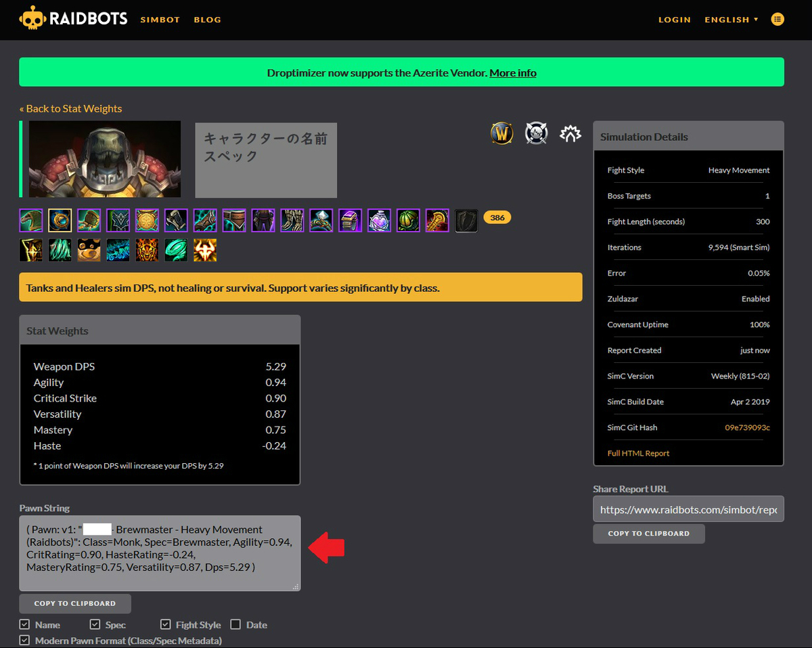Click the character portrait image

pos(105,159)
